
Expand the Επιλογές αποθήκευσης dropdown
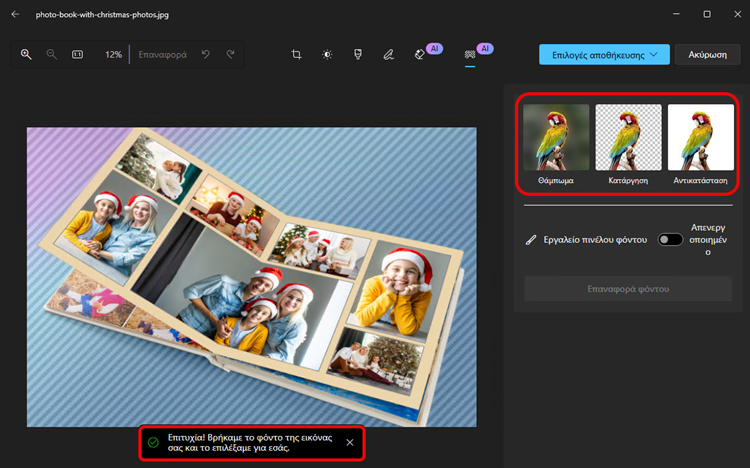[x=603, y=54]
